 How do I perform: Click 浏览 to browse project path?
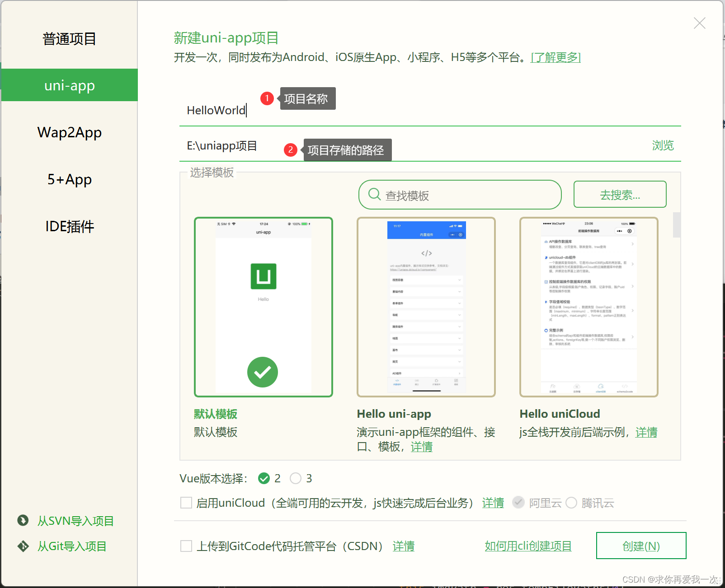(x=663, y=145)
